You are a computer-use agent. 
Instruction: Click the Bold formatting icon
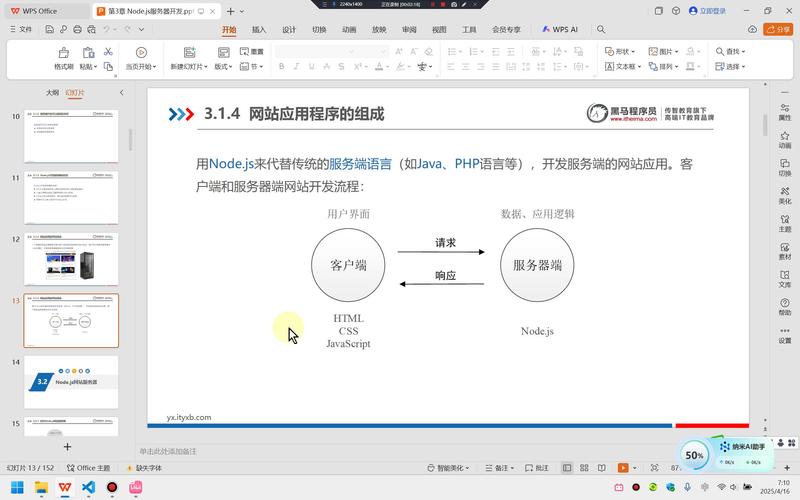[x=282, y=67]
